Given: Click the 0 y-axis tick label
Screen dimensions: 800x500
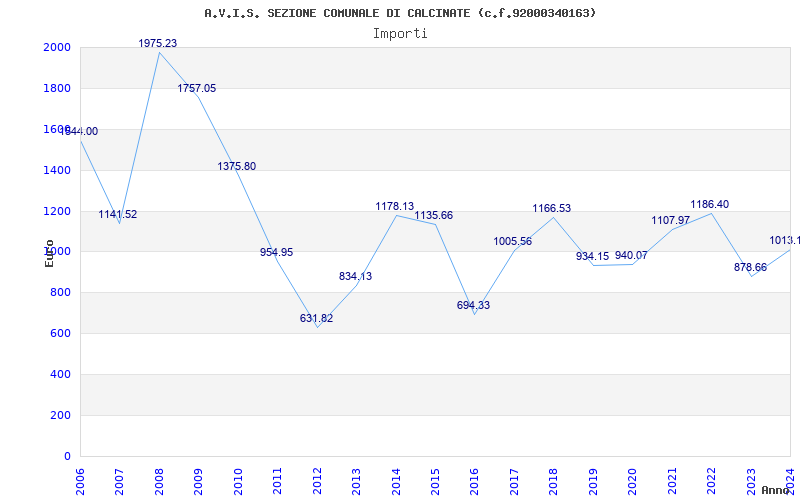Looking at the screenshot, I should click(x=68, y=456).
